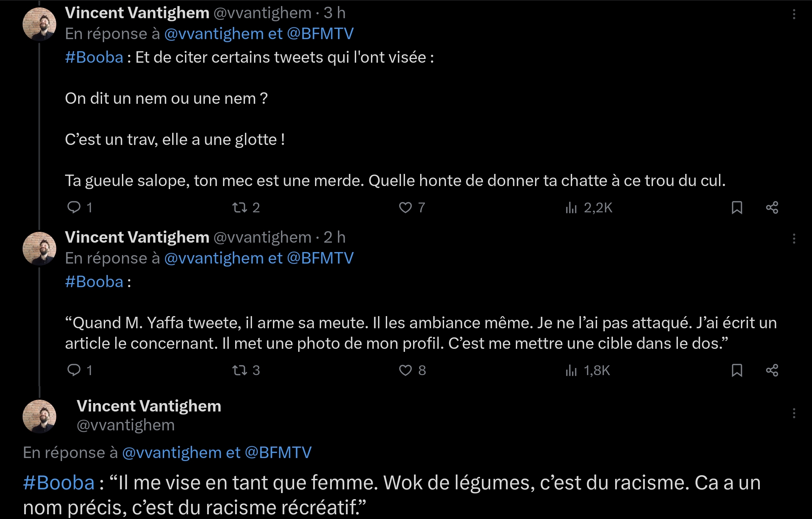View analytics showing 1,8K views
Screen dimensions: 812x519
[x=571, y=371]
